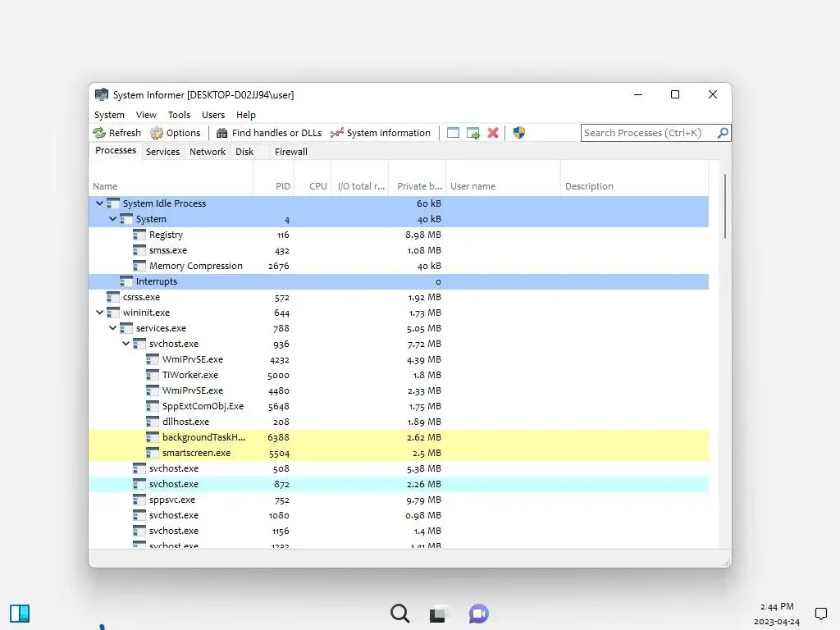Click the red X terminate icon
840x630 pixels.
click(x=493, y=133)
